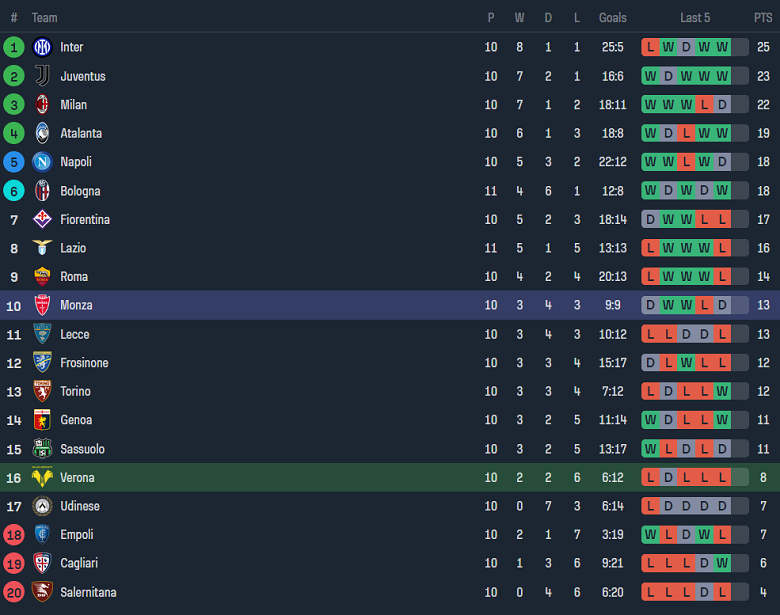Click the Juventus club logo
Viewport: 780px width, 615px height.
pos(42,76)
